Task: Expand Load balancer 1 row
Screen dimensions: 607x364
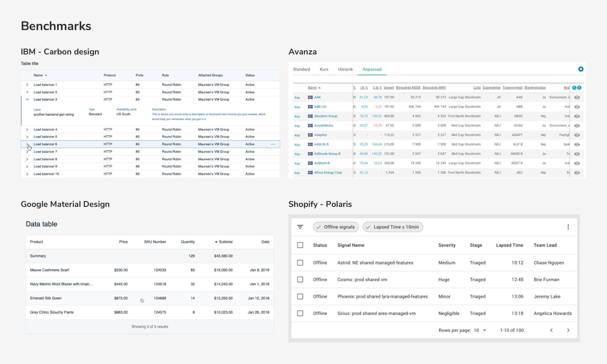Action: [27, 85]
